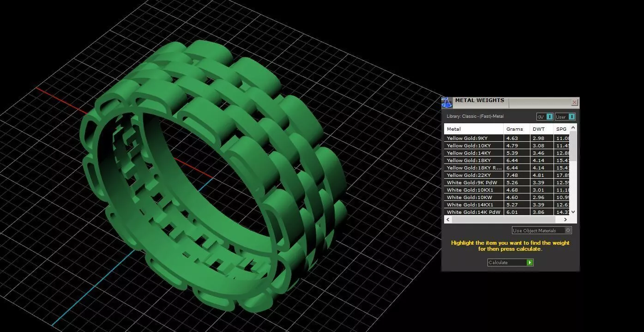Select the White Gold:9K PdW row

click(507, 182)
